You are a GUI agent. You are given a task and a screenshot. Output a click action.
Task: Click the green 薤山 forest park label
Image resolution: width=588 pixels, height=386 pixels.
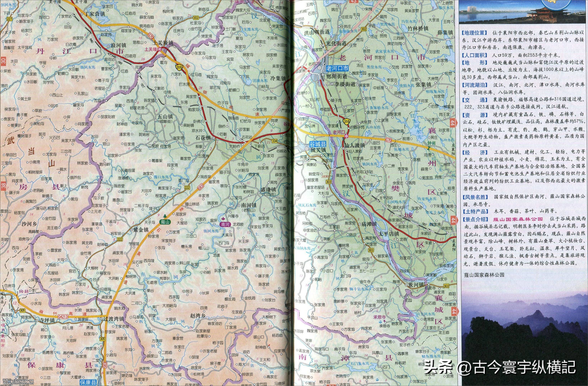(x=165, y=222)
